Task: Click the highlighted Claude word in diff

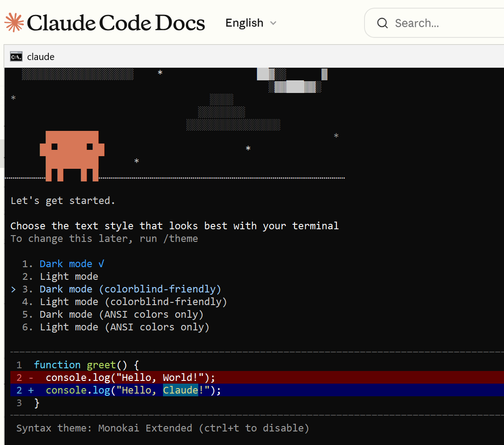Action: coord(180,390)
